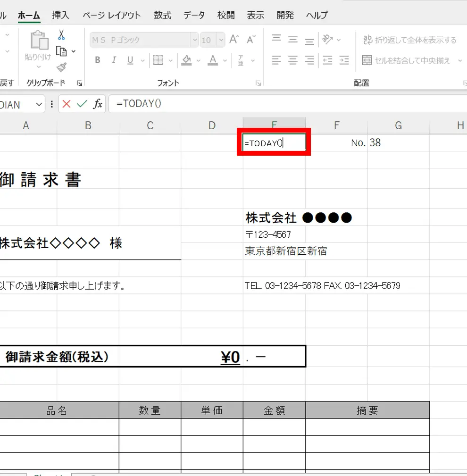Open the font name dropdown list
Screen dimensions: 467x476
pos(194,40)
